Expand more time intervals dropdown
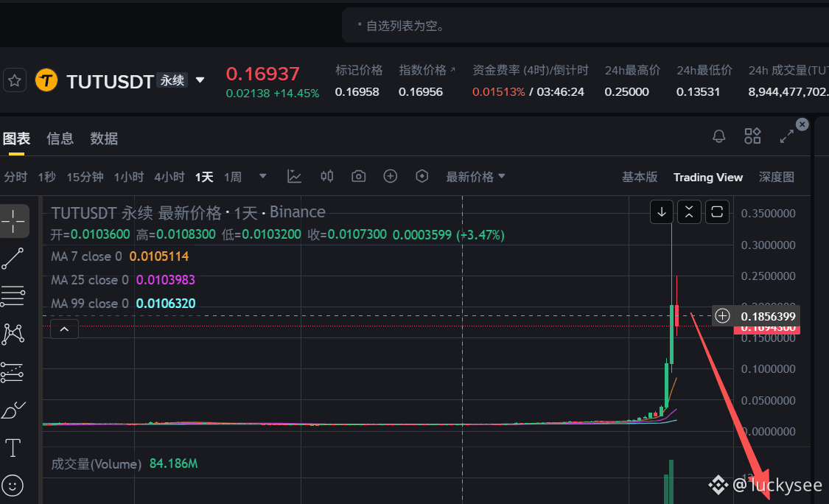829x504 pixels. (263, 176)
